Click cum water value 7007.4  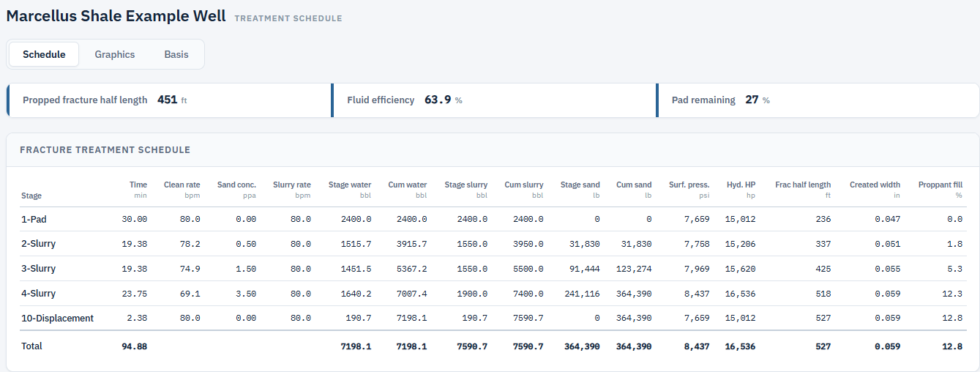411,294
